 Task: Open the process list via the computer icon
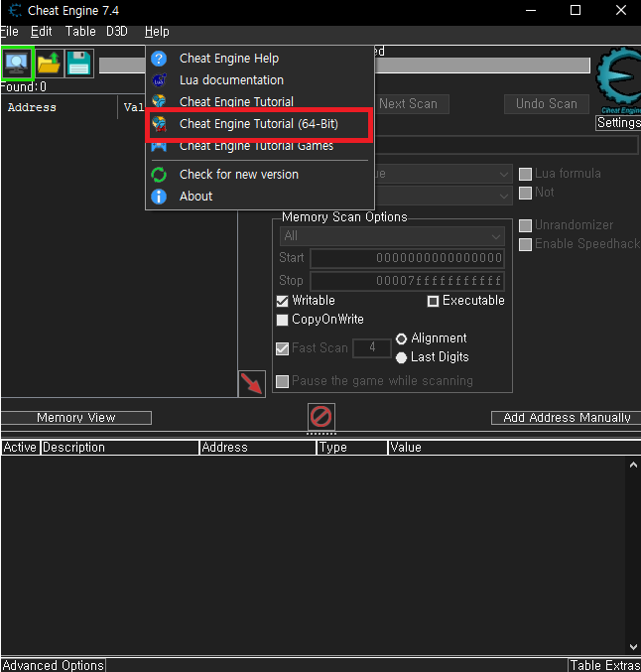click(17, 64)
